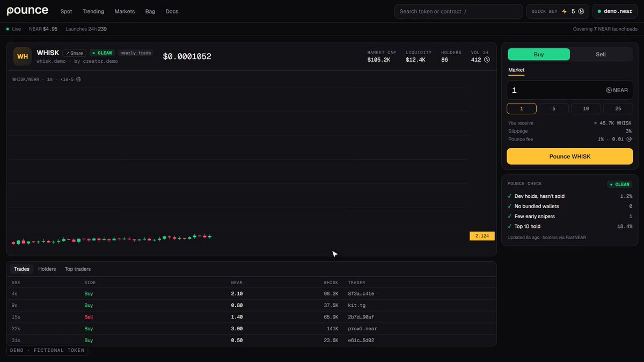
Task: Share the WHISK token
Action: (75, 53)
